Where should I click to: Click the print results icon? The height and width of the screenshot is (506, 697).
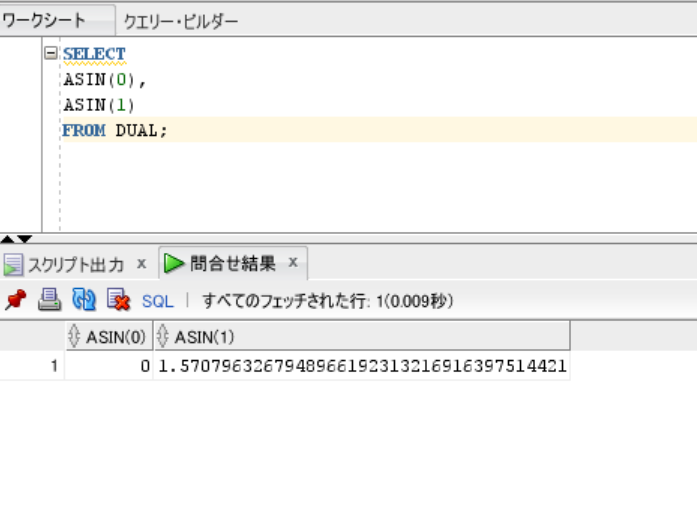pyautogui.click(x=50, y=299)
